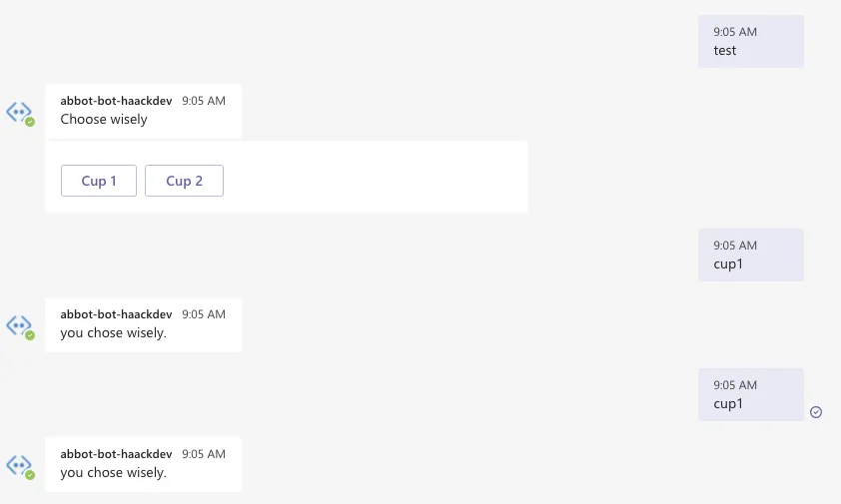Click the "Choose wisely" message text
The width and height of the screenshot is (841, 504).
point(104,120)
